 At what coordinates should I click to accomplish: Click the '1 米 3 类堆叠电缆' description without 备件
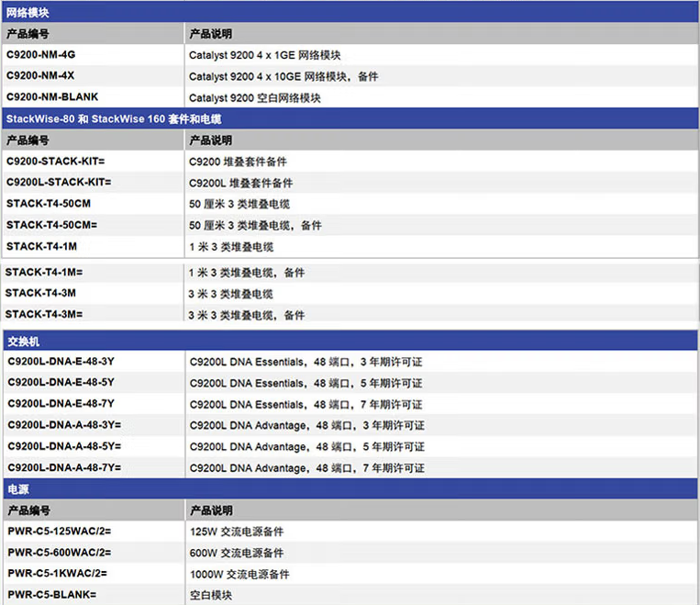tap(231, 247)
